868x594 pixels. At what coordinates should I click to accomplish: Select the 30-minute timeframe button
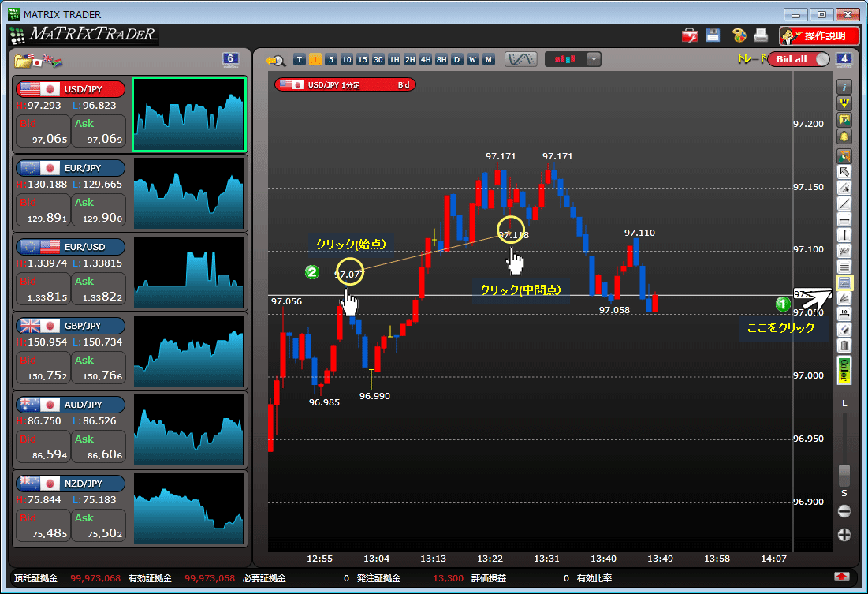click(378, 59)
